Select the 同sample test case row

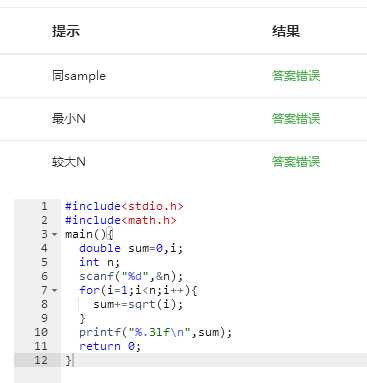[x=183, y=76]
